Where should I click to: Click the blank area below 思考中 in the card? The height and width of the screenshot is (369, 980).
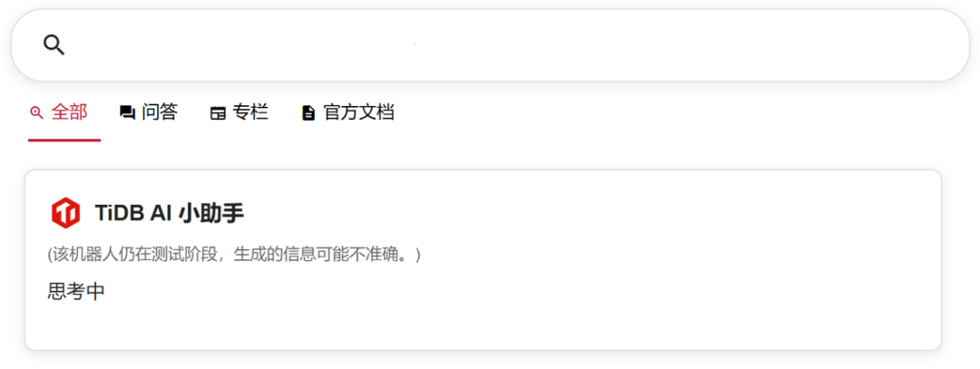point(483,325)
